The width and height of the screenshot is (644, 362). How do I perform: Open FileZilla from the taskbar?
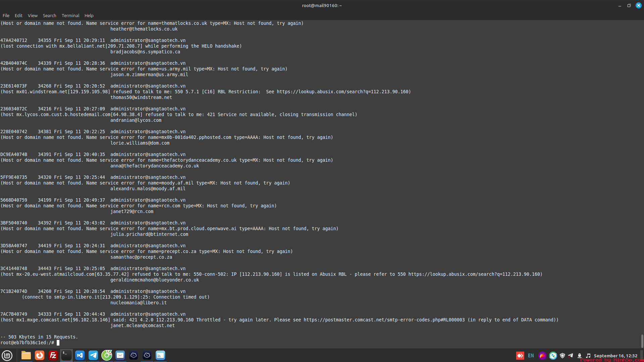tap(53, 355)
